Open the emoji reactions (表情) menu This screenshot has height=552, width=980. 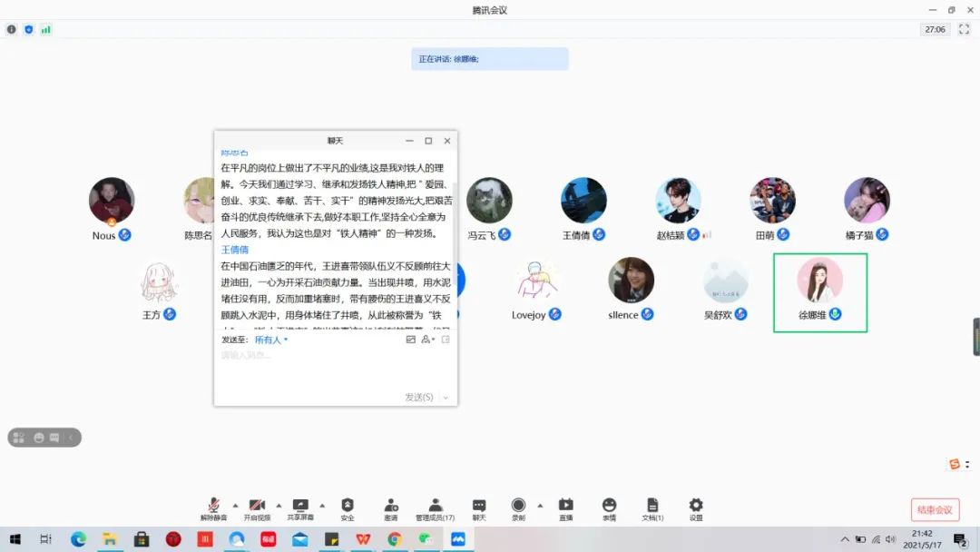click(610, 508)
